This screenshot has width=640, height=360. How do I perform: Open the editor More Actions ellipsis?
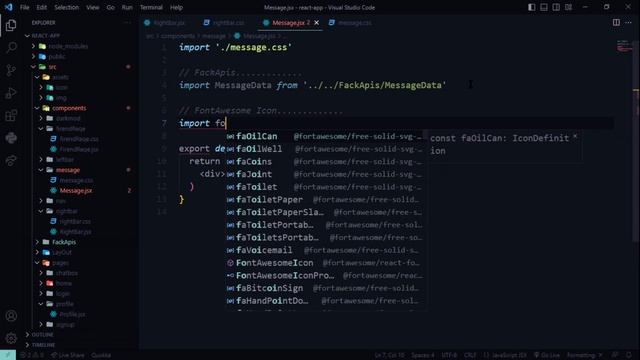[x=628, y=23]
